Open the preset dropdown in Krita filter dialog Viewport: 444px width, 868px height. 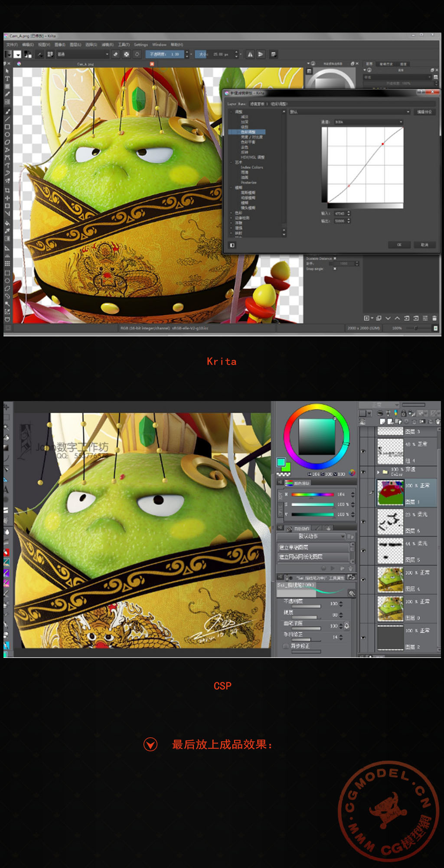click(349, 112)
